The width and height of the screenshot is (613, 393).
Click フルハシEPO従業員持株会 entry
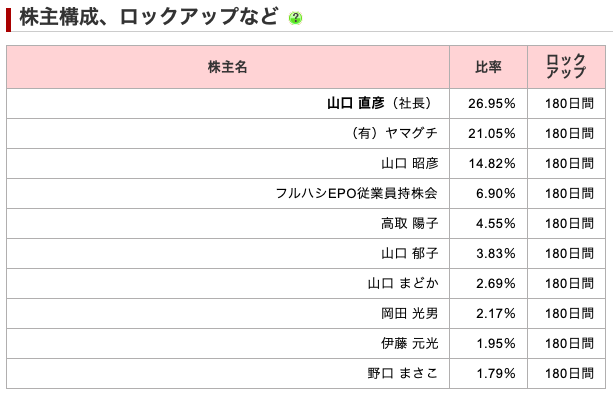click(357, 193)
